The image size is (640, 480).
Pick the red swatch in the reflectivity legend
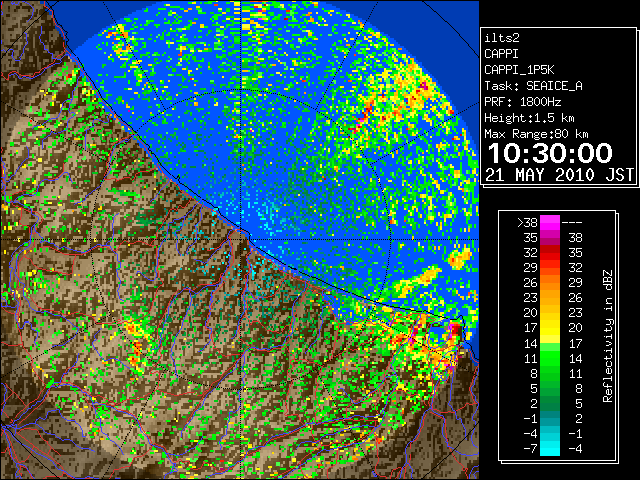click(550, 253)
